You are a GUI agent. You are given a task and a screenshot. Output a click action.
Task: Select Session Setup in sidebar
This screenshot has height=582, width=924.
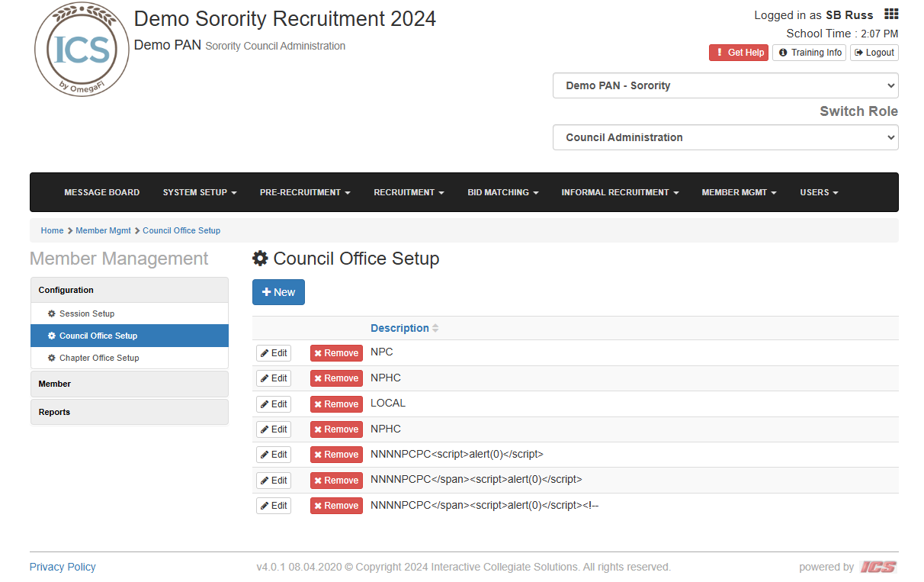[87, 314]
